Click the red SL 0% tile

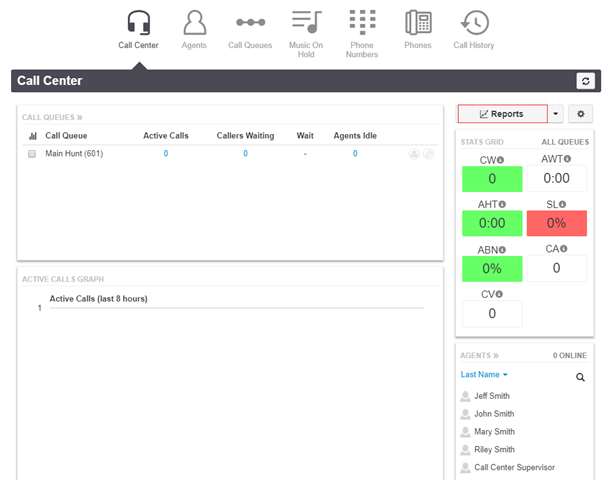556,223
